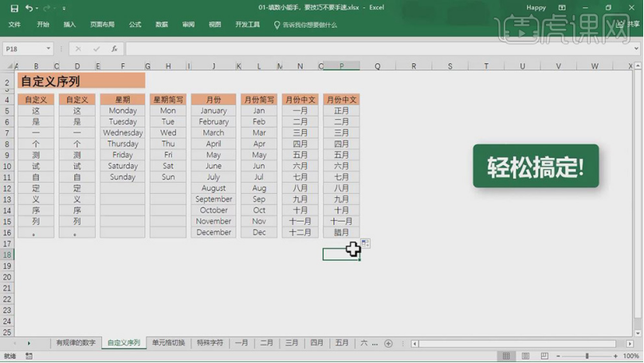644x363 pixels.
Task: Select column P header
Action: point(341,65)
